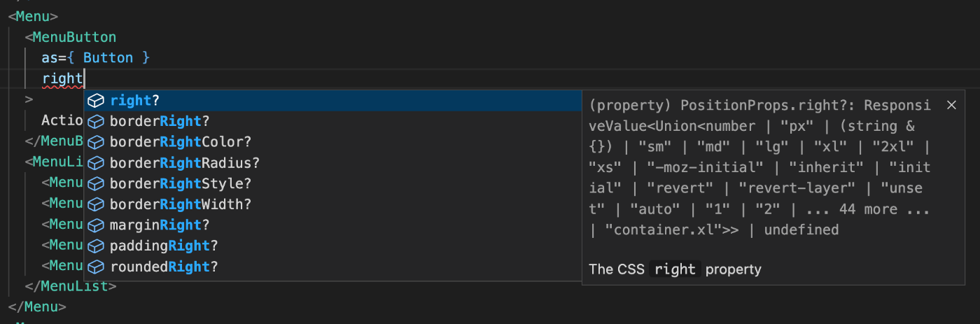Viewport: 980px width, 324px height.
Task: Click the cube icon beside borderRightStyle?
Action: pyautogui.click(x=96, y=184)
